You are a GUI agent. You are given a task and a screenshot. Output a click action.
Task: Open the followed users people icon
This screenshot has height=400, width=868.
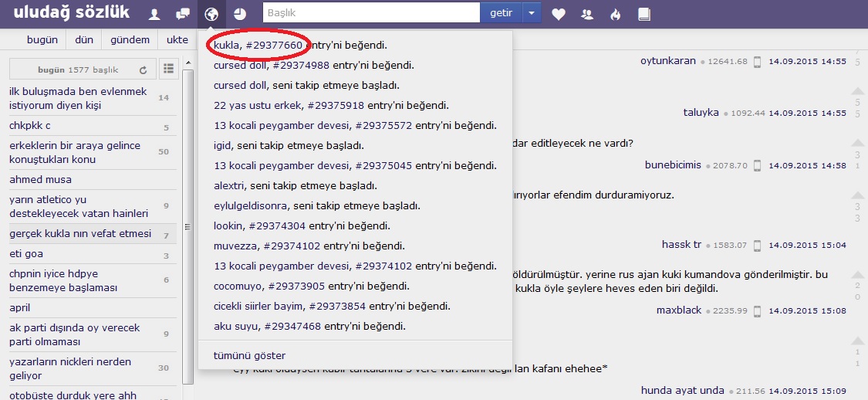pyautogui.click(x=587, y=15)
